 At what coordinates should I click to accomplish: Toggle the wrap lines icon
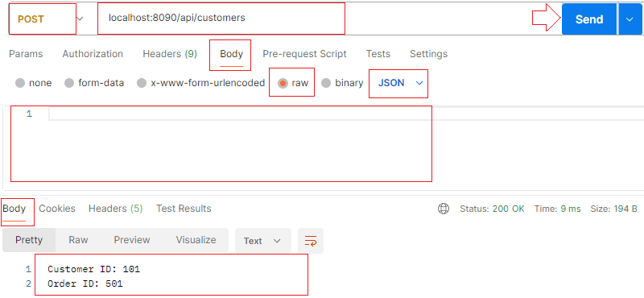tap(311, 241)
